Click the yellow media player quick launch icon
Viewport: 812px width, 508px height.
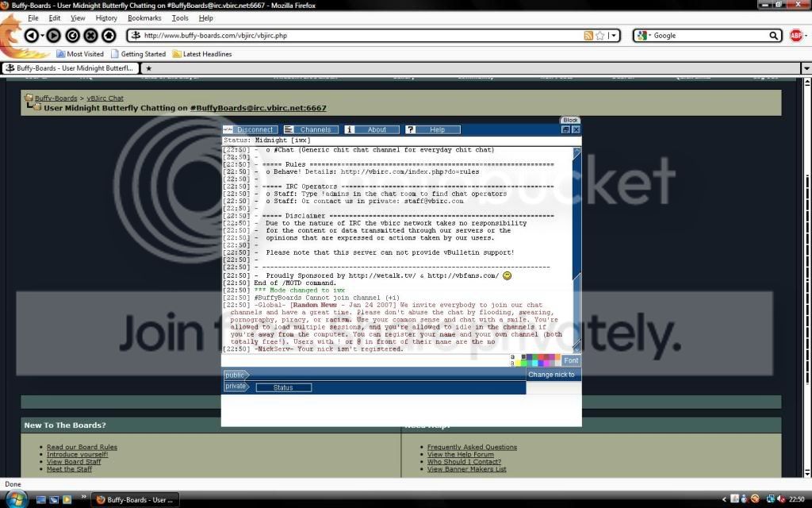(x=67, y=500)
